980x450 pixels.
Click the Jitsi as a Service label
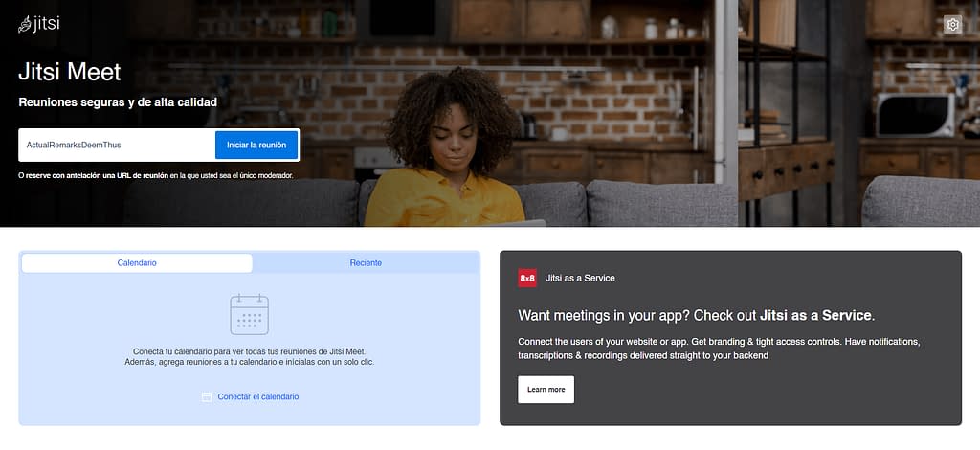tap(580, 278)
